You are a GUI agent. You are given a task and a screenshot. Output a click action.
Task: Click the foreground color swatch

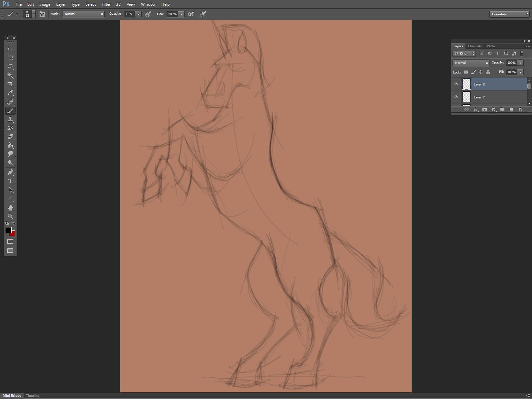tap(8, 230)
